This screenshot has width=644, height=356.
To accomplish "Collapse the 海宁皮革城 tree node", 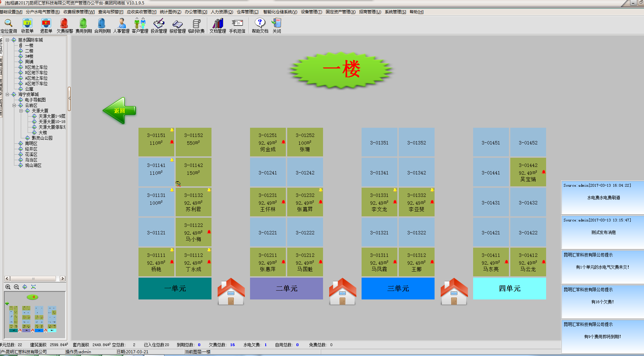I will pos(7,94).
